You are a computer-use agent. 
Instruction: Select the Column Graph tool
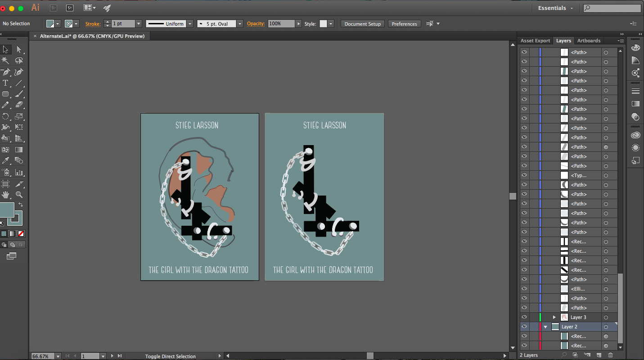click(x=19, y=172)
